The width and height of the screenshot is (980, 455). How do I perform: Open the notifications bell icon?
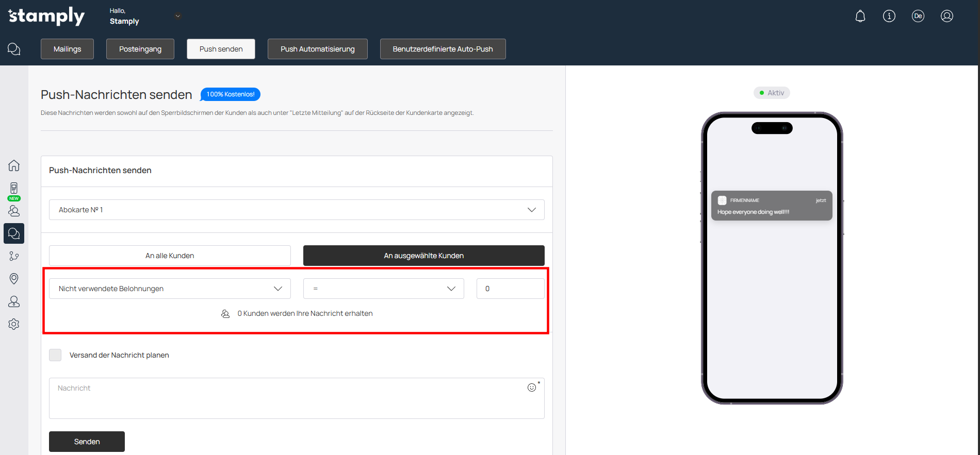860,16
